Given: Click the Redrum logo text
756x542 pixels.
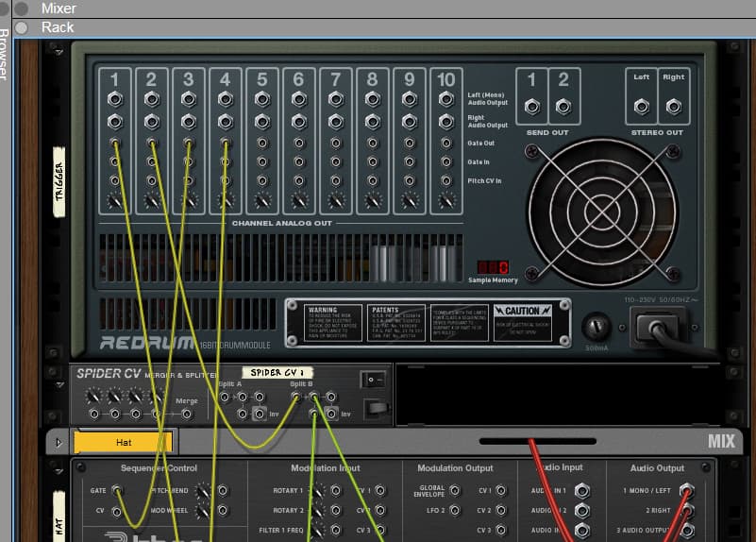Looking at the screenshot, I should pyautogui.click(x=147, y=343).
